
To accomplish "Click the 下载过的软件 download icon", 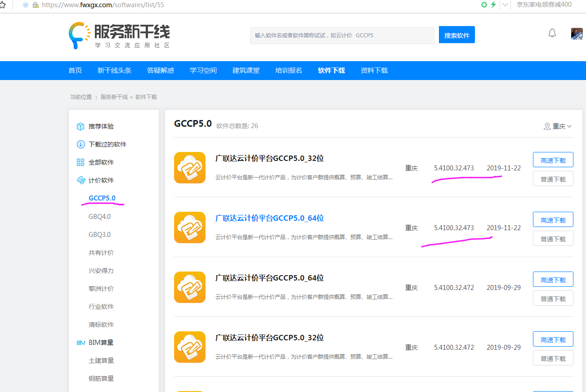I will point(81,144).
